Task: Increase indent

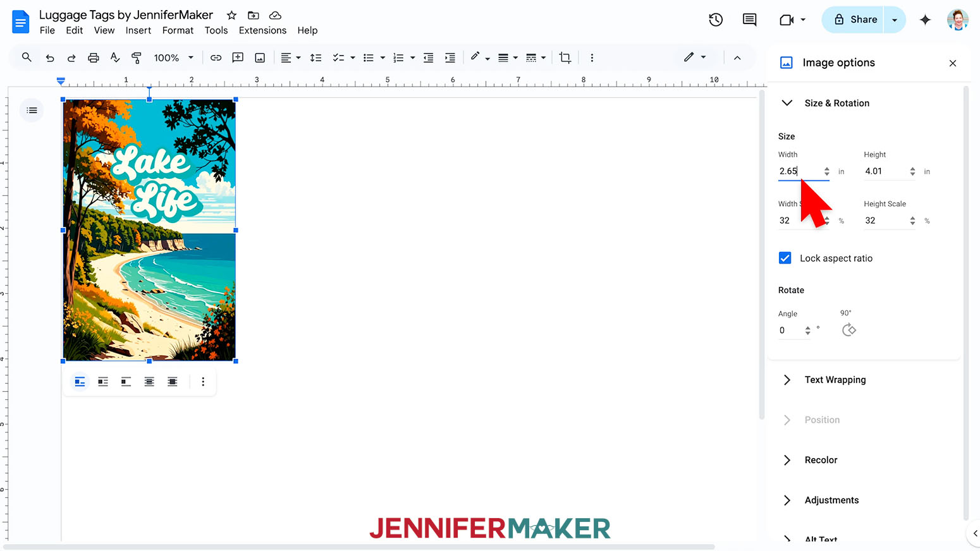Action: coord(450,58)
